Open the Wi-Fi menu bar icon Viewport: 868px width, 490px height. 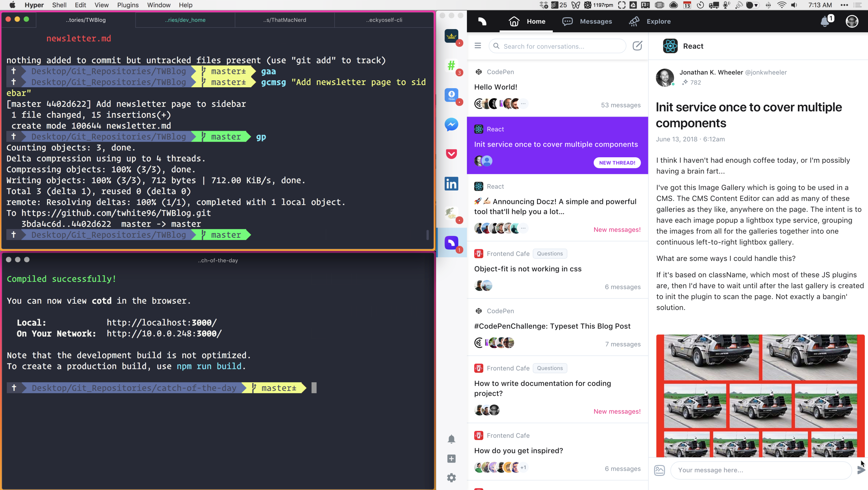(782, 5)
